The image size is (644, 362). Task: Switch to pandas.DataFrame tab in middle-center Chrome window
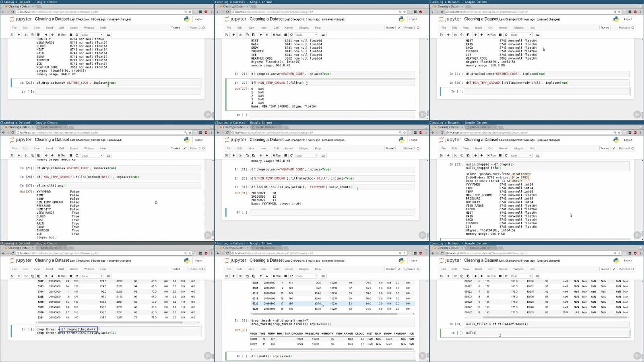(266, 127)
